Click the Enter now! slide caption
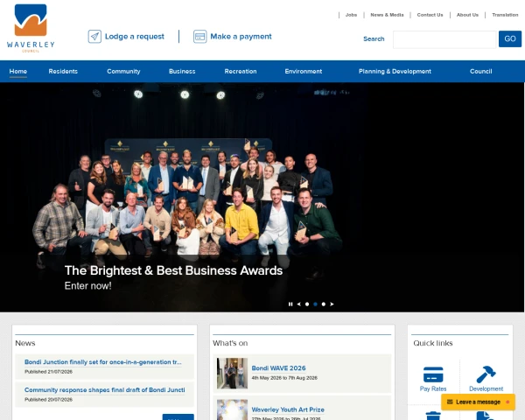Screen dimensions: 525x420 pos(88,286)
